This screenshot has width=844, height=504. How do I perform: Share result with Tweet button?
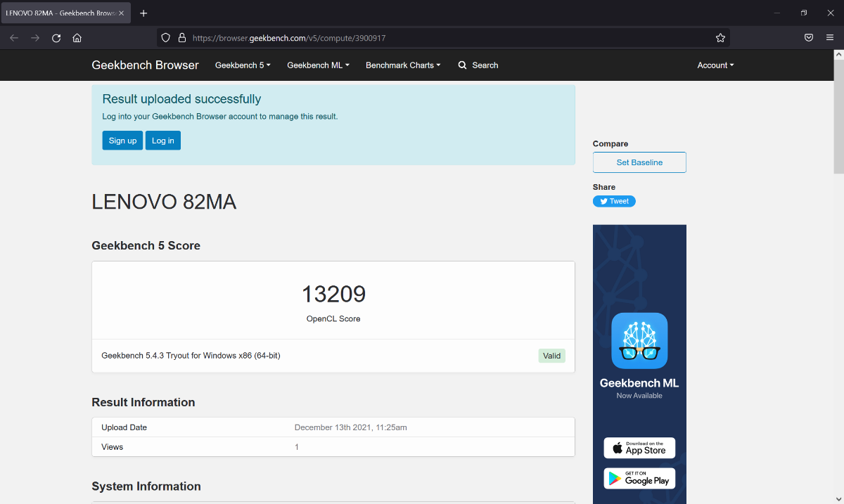(x=614, y=201)
